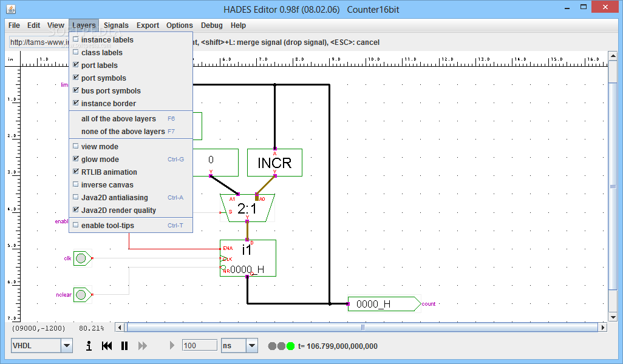Viewport: 623px width, 364px height.
Task: Enable inverse canvas option
Action: (x=131, y=184)
